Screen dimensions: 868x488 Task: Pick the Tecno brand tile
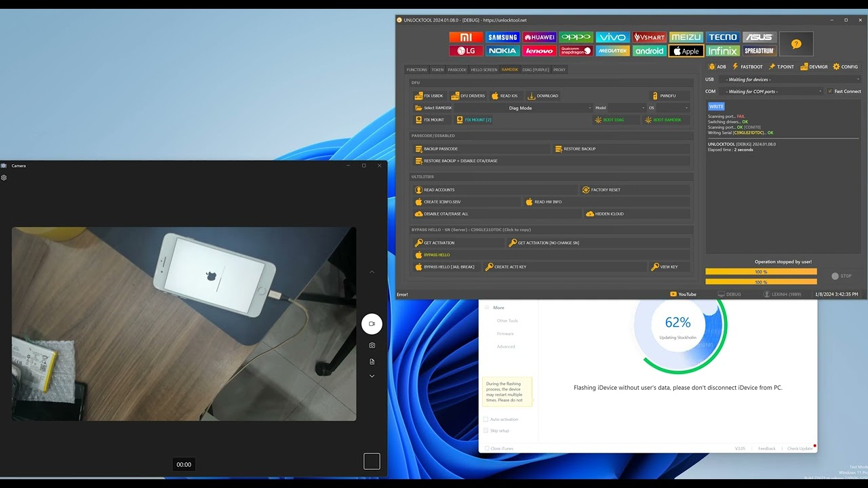point(722,37)
